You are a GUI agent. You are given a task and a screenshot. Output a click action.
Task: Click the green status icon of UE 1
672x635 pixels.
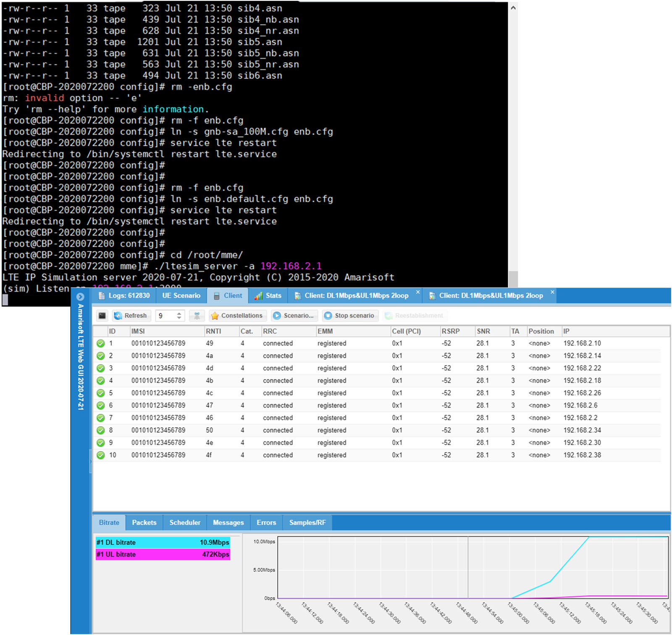101,343
